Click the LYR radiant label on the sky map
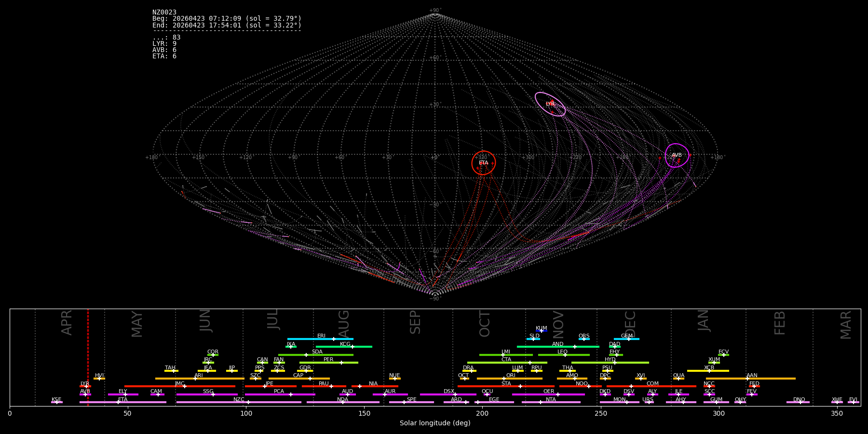Screen dimensions: 868x434 click(x=550, y=104)
